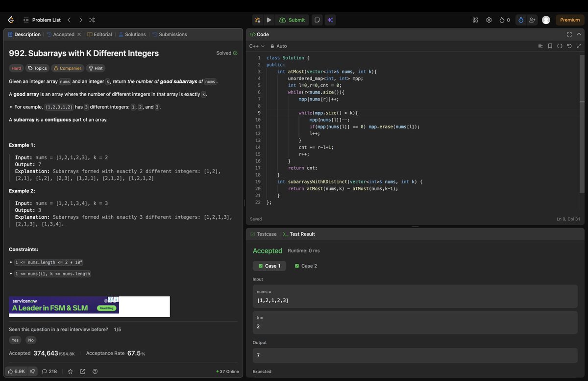Share the problem via external link icon

coord(82,371)
